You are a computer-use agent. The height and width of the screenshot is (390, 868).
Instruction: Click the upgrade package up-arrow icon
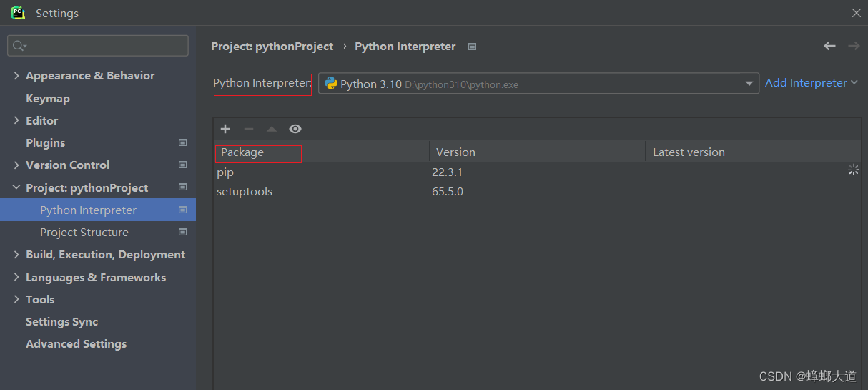[x=272, y=129]
